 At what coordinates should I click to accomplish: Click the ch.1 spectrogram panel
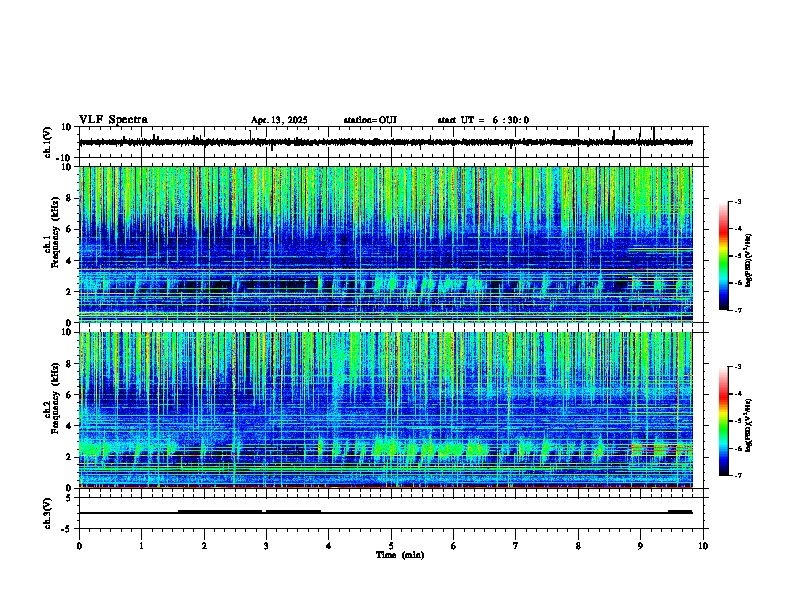(386, 244)
